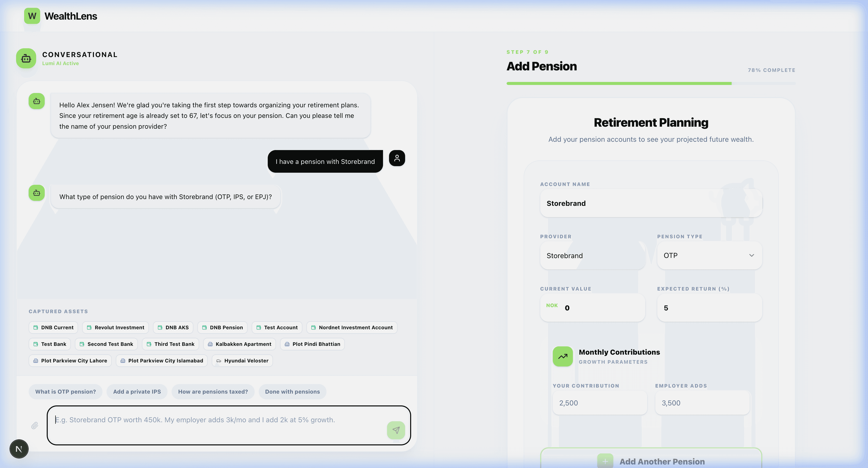868x468 pixels.
Task: Click the green step progress bar
Action: 619,83
